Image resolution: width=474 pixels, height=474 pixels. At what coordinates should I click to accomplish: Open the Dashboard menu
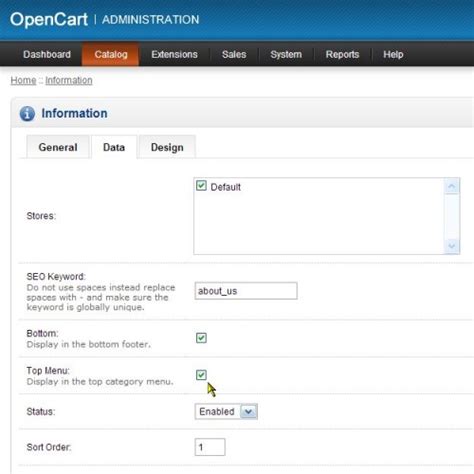tap(47, 54)
